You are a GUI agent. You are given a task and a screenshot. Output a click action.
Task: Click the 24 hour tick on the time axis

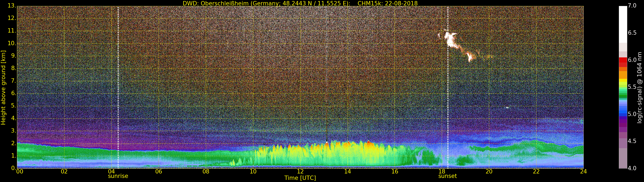pos(583,172)
